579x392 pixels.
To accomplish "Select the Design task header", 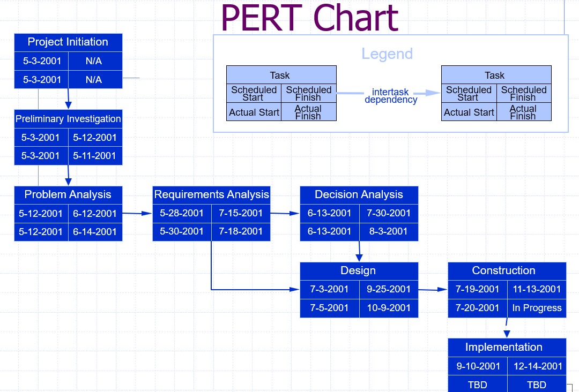I will (x=358, y=271).
